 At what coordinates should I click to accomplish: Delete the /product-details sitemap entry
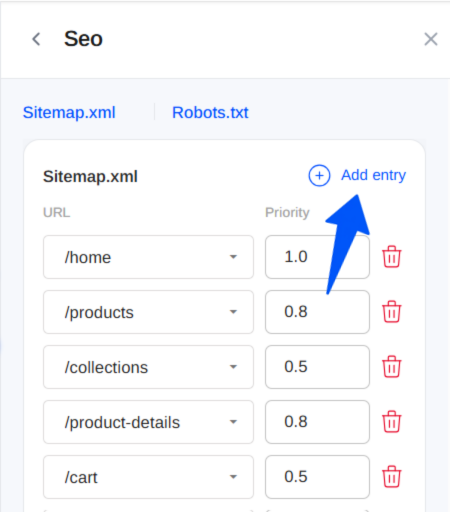[x=392, y=422]
